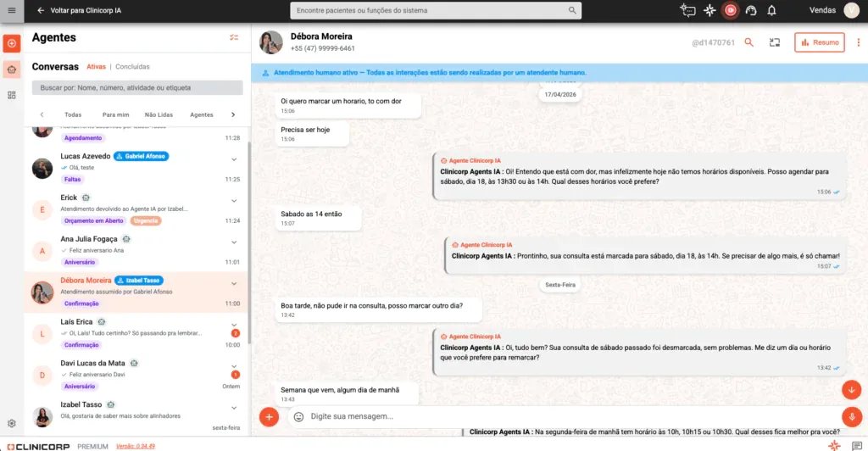
Task: Click the conversation list scrollbar
Action: [x=249, y=242]
